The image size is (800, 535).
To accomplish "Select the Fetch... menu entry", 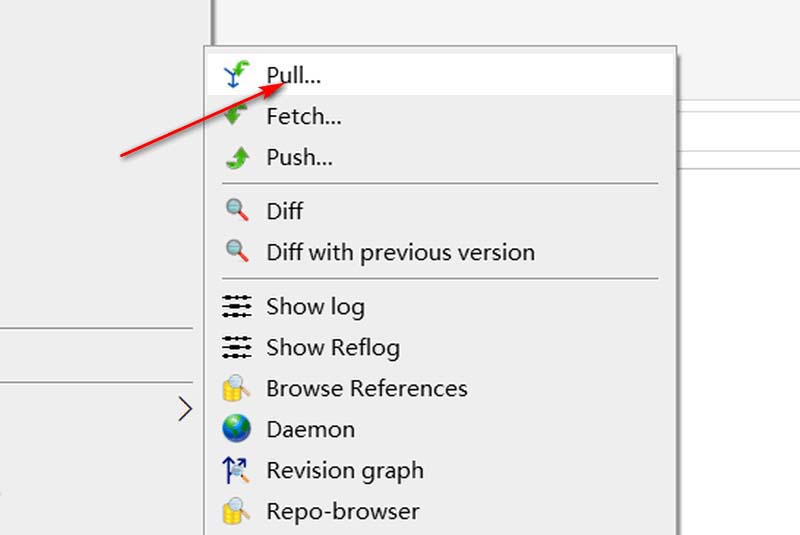I will click(304, 117).
